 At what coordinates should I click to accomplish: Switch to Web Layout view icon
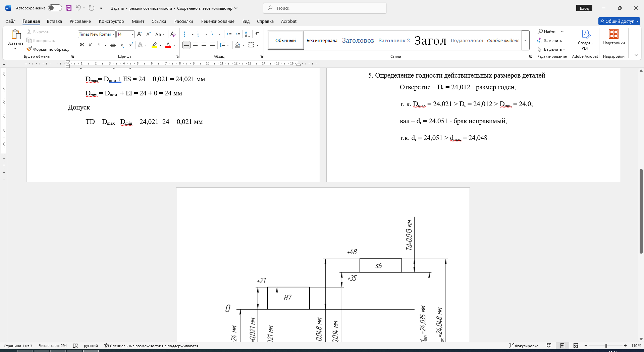click(x=576, y=346)
